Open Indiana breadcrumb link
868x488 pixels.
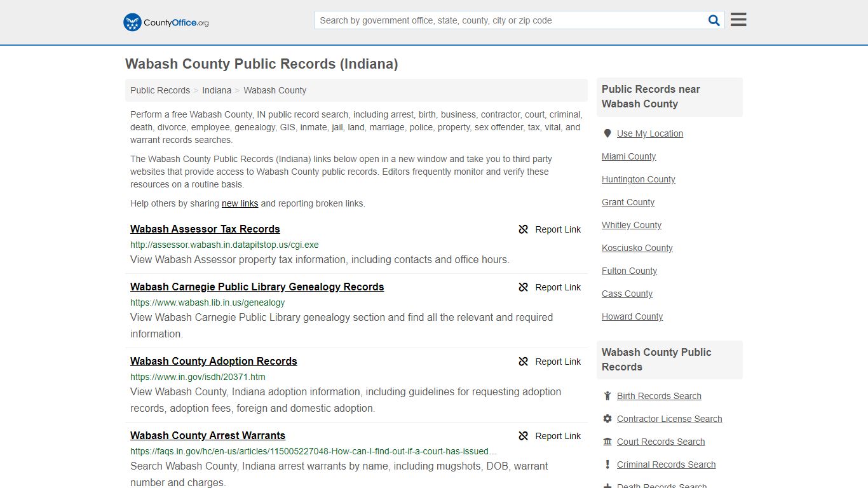(217, 90)
